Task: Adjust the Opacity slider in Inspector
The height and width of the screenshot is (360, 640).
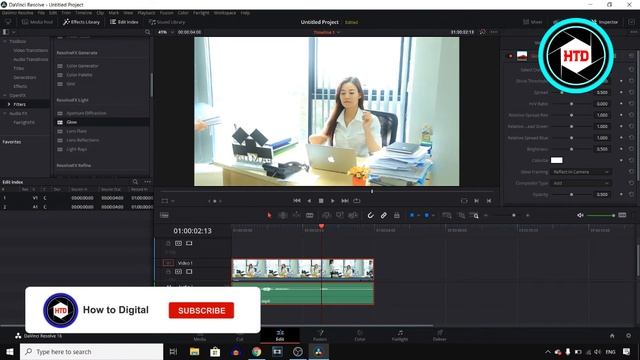Action: pyautogui.click(x=571, y=195)
